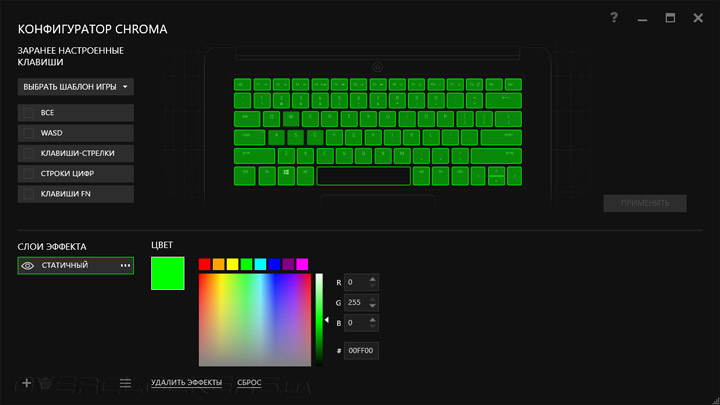Screen dimensions: 720x405
Task: Select the A key on keyboard preview
Action: coord(276,137)
